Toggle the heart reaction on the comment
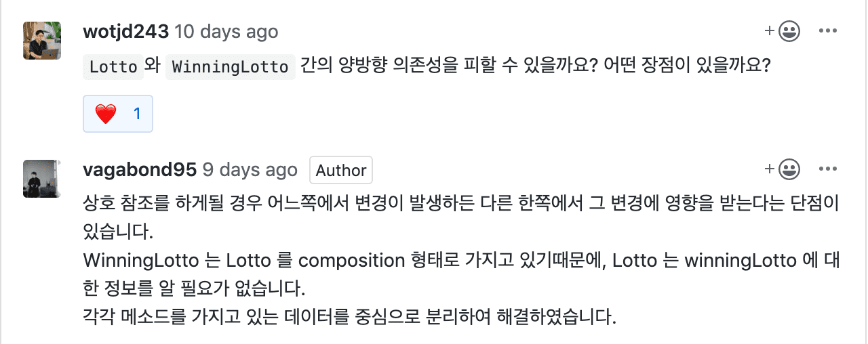This screenshot has height=344, width=868. tap(118, 114)
